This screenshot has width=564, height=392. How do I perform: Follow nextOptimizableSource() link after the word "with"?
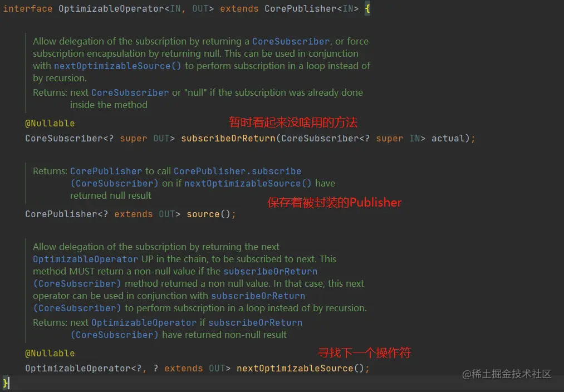click(x=117, y=66)
